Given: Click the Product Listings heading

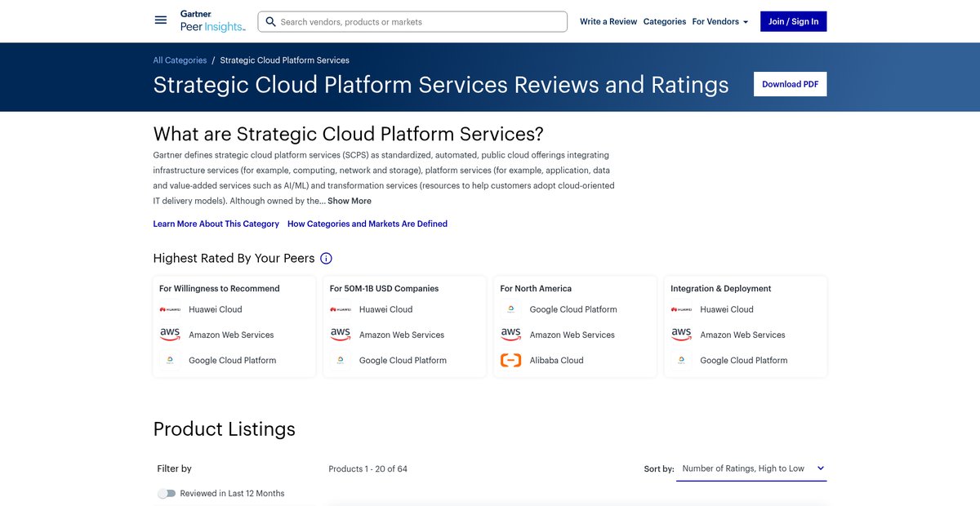Looking at the screenshot, I should pos(225,429).
